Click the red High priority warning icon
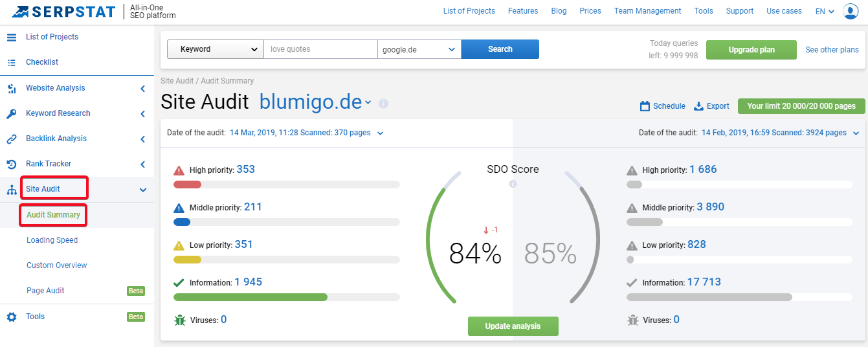This screenshot has height=347, width=868. pos(179,170)
